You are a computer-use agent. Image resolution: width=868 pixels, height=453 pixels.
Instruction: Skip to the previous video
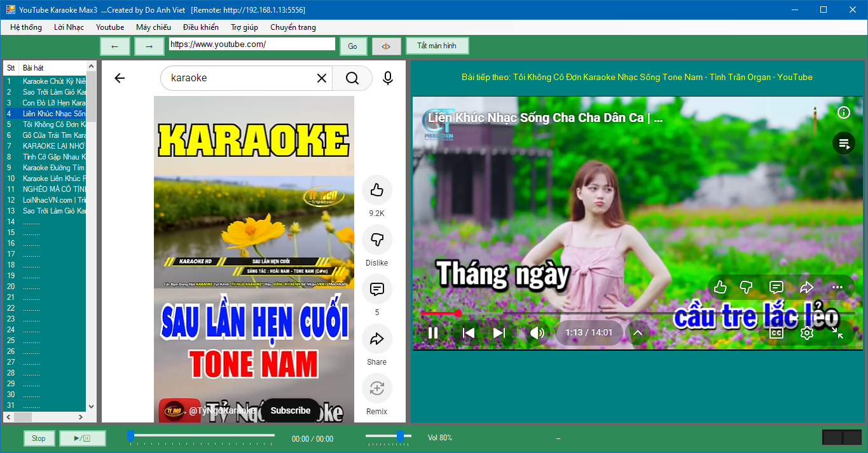pos(469,333)
